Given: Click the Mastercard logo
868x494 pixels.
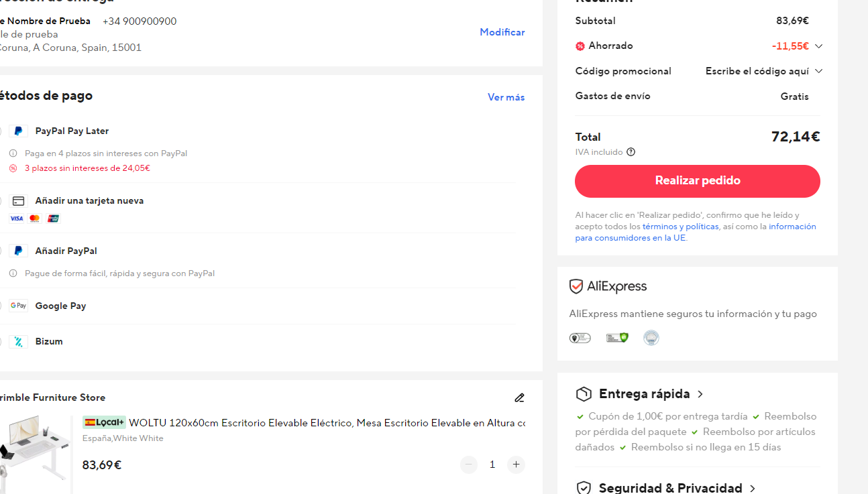Looking at the screenshot, I should coord(35,219).
